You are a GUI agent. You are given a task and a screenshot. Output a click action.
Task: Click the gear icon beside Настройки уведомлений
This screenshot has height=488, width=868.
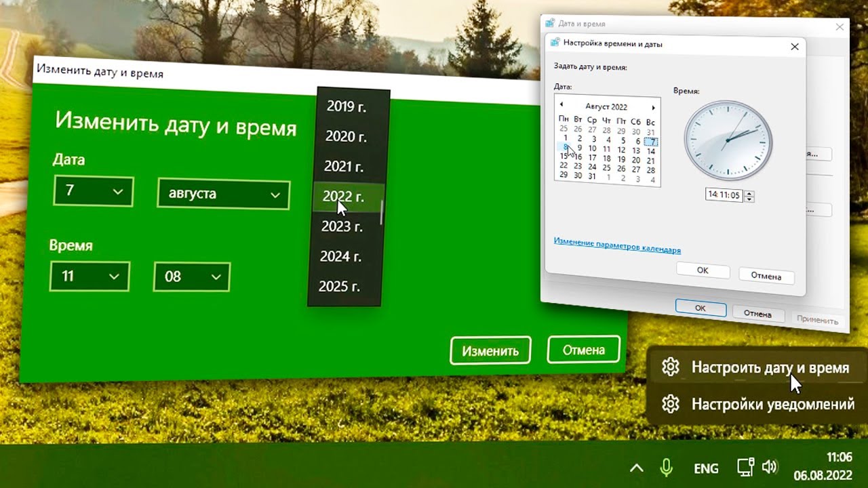[x=671, y=404]
